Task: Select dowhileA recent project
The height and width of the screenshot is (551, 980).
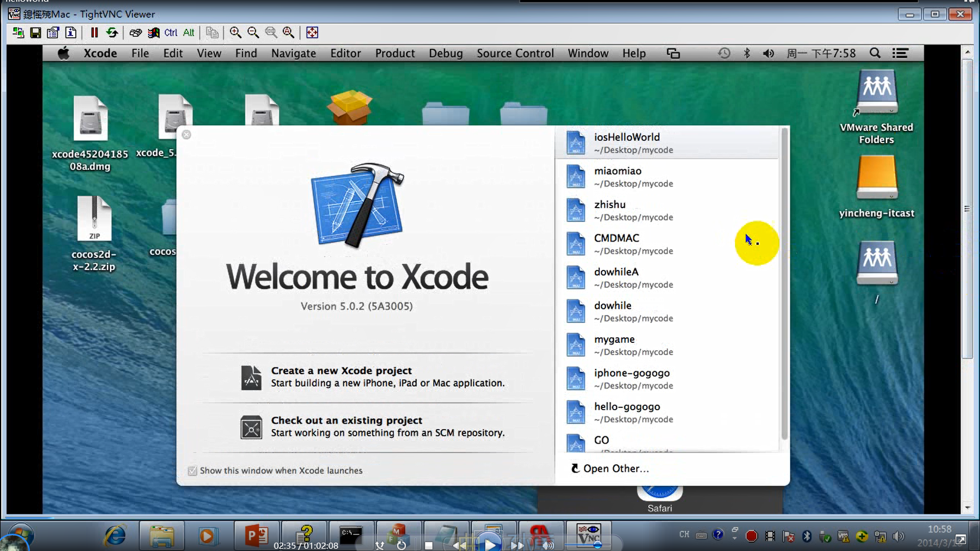Action: tap(667, 278)
